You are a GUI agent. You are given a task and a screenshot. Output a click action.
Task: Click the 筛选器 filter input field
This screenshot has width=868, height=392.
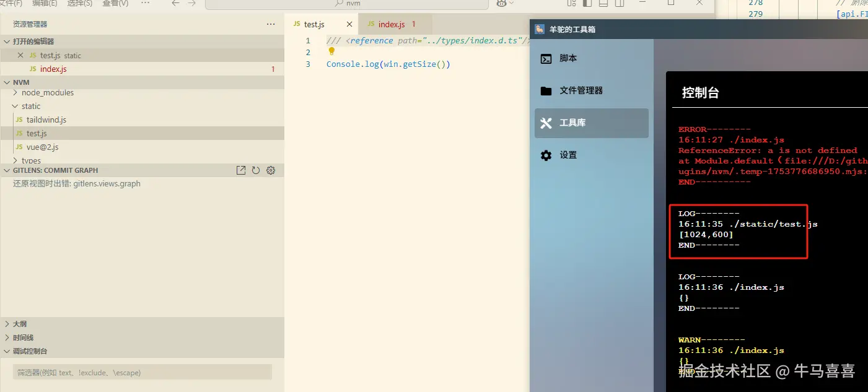pyautogui.click(x=141, y=372)
